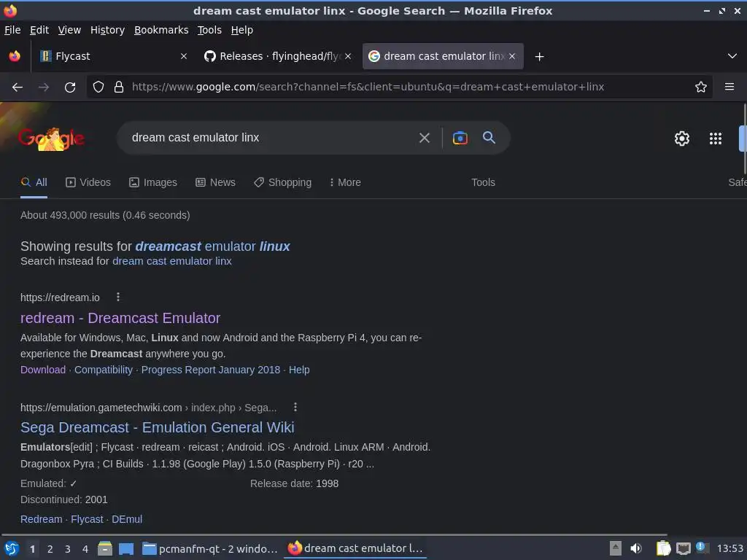Focus the Google search input field

point(267,138)
